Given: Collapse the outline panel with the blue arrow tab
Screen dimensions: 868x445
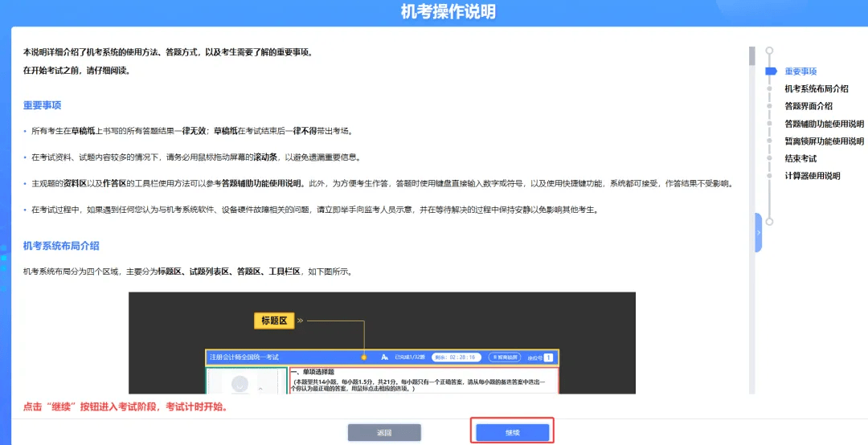Looking at the screenshot, I should point(758,233).
